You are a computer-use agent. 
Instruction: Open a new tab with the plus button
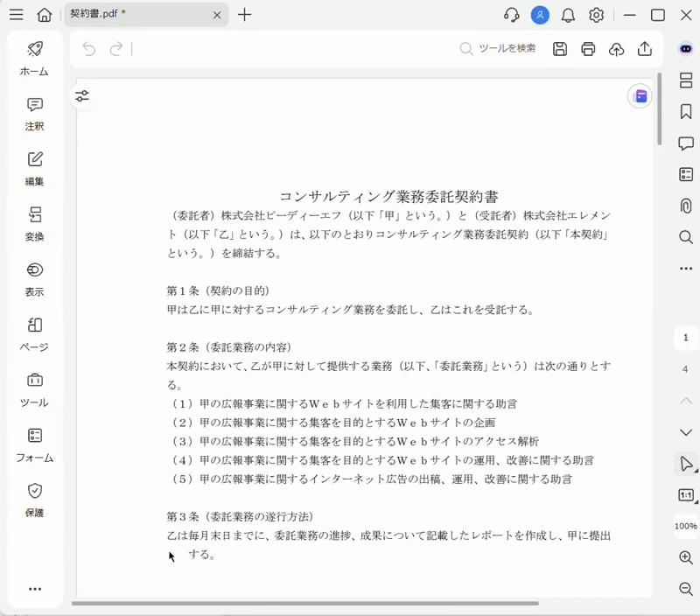tap(245, 15)
